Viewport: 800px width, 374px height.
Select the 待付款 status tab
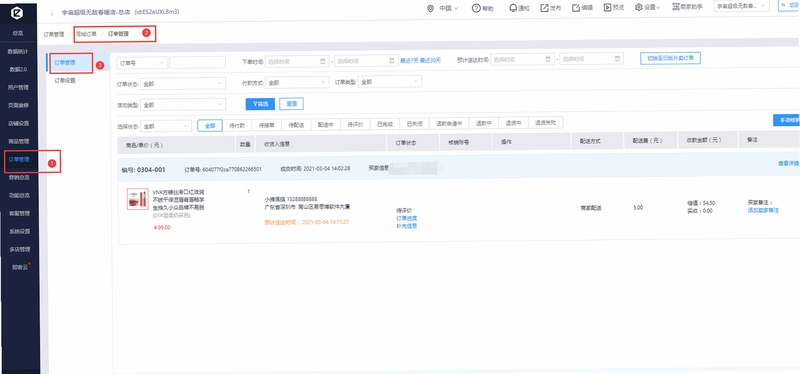pos(238,125)
